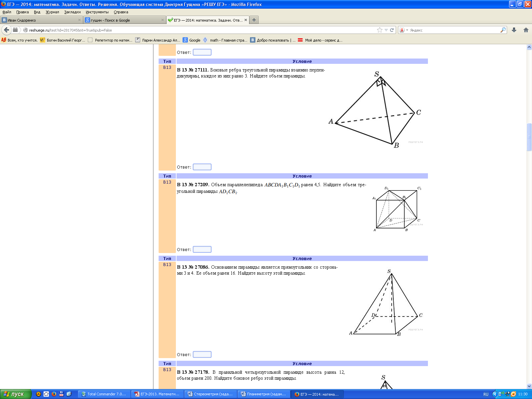
Task: Go to the Firefox home page icon
Action: [x=526, y=30]
